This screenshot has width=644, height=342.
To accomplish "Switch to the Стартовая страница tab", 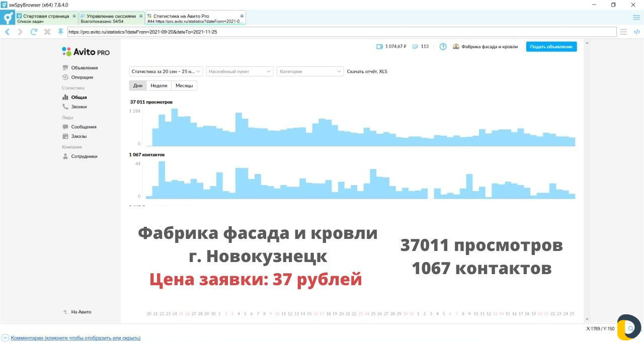I will (46, 18).
